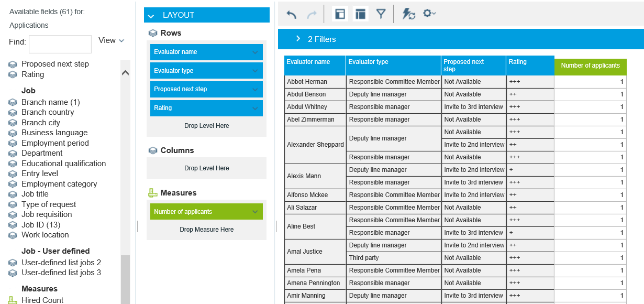Click the lightning auto-refresh icon
Image resolution: width=644 pixels, height=304 pixels.
pos(408,14)
